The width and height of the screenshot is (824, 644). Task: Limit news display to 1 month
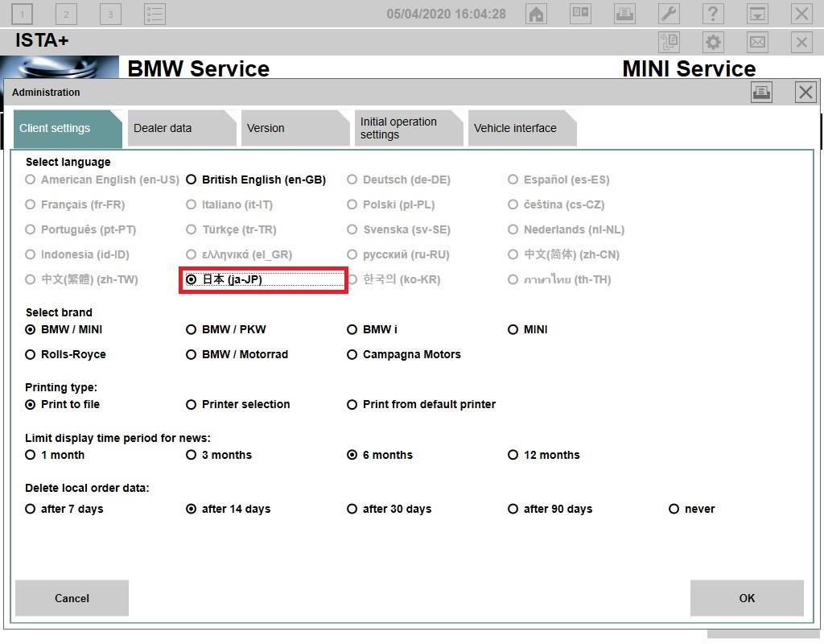click(x=55, y=455)
